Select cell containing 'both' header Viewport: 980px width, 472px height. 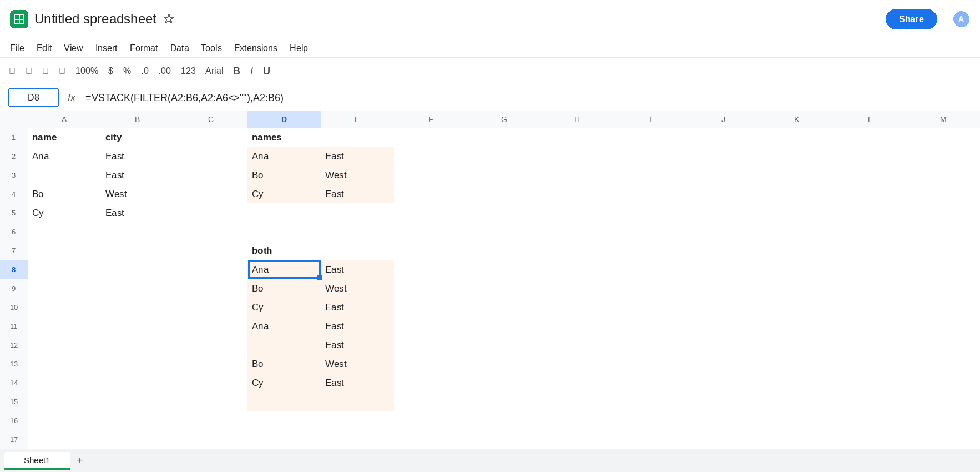284,250
